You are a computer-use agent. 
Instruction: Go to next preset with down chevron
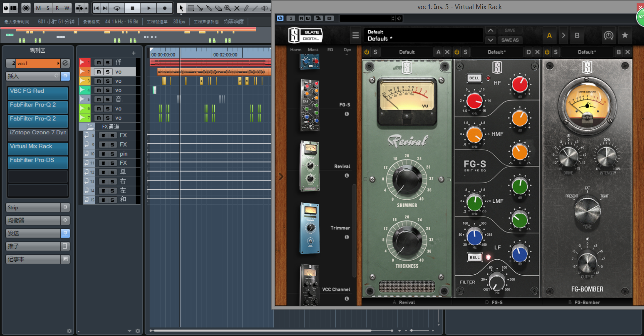(490, 40)
